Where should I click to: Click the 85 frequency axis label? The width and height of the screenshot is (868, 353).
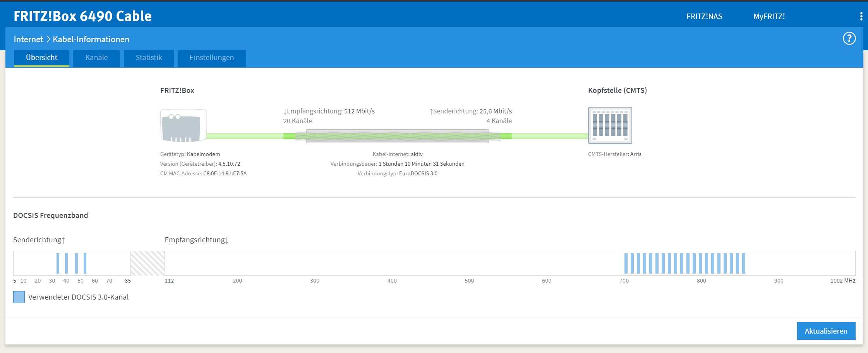coord(128,281)
